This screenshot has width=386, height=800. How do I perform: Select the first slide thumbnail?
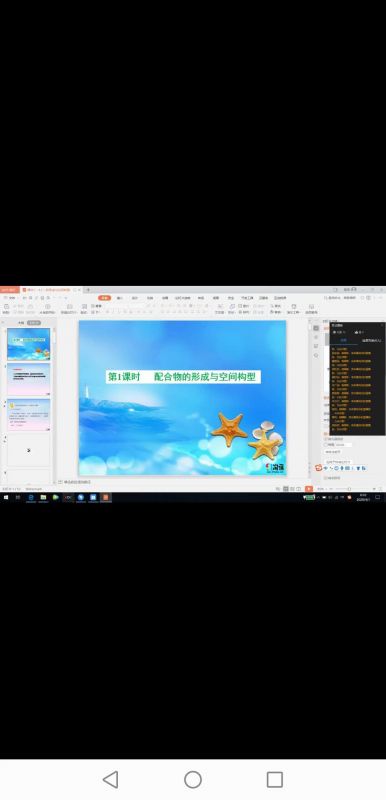click(29, 344)
